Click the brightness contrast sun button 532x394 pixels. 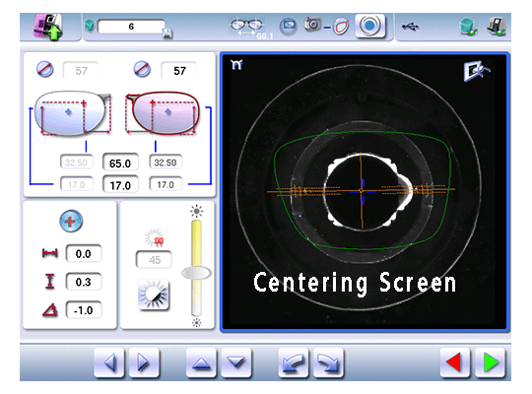point(154,295)
